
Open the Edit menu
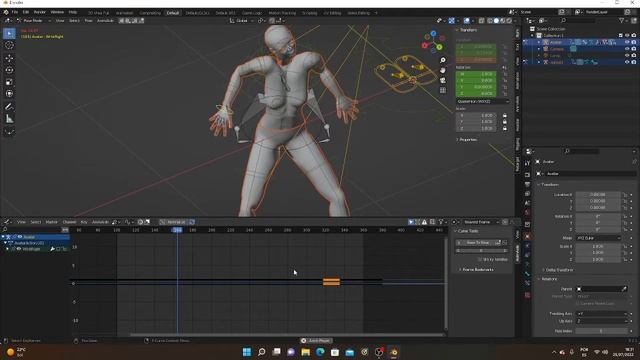click(26, 12)
